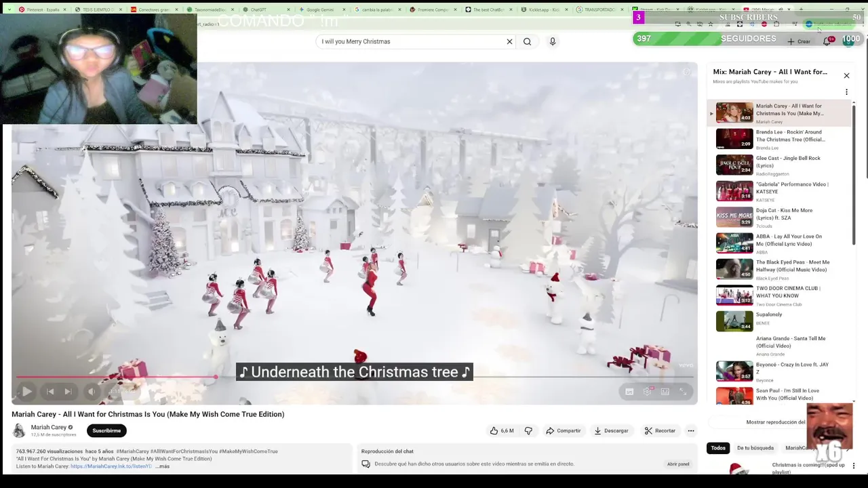
Task: Switch the player to theater mode
Action: coord(665,391)
